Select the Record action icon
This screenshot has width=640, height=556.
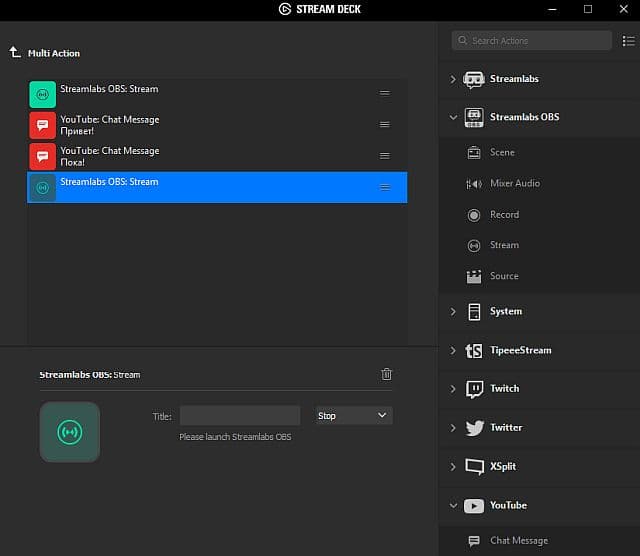pyautogui.click(x=474, y=215)
